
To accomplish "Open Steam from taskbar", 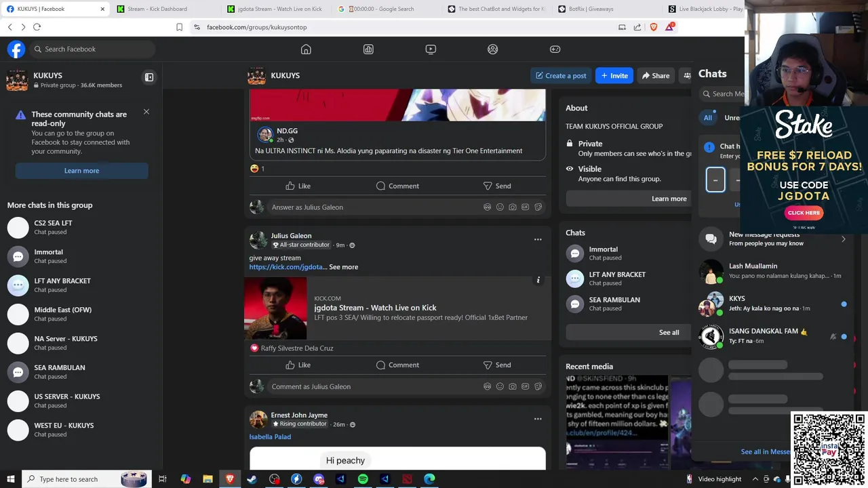I will click(252, 479).
